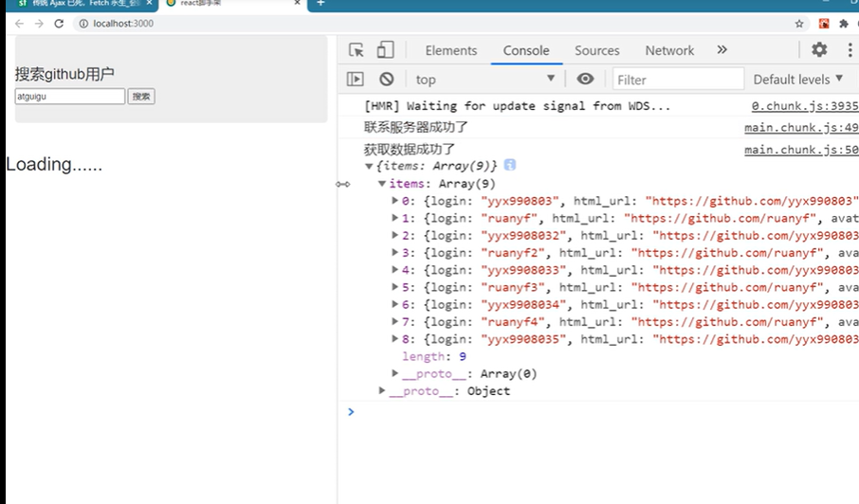The width and height of the screenshot is (859, 504).
Task: Switch to the react browser tab
Action: pyautogui.click(x=233, y=4)
